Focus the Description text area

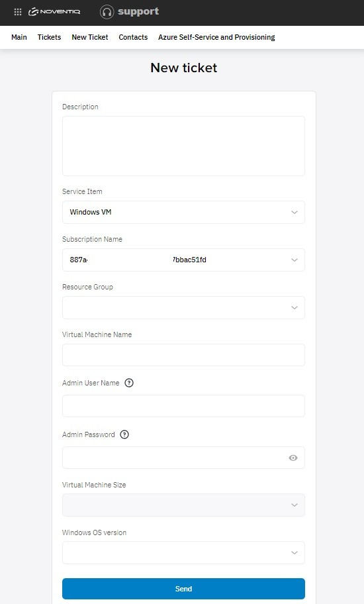pos(183,146)
